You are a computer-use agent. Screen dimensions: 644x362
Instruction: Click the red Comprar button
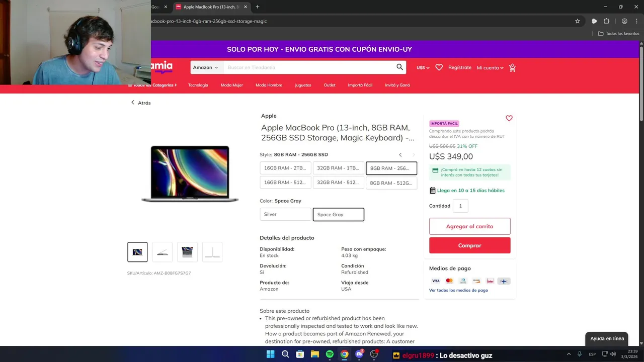(470, 245)
